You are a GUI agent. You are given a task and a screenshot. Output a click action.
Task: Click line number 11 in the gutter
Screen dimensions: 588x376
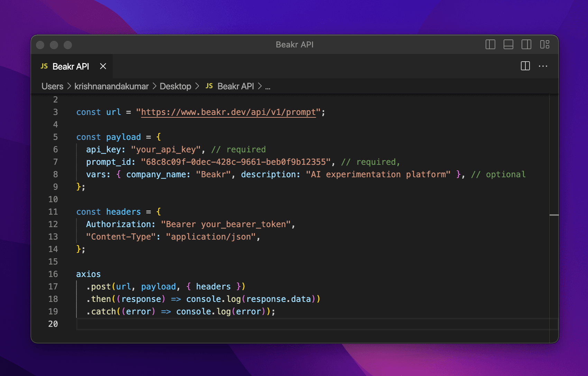[x=53, y=212]
